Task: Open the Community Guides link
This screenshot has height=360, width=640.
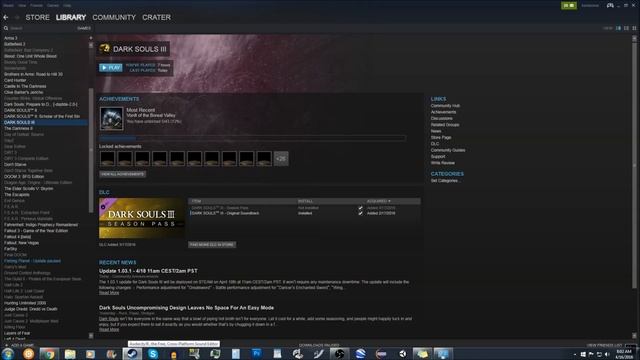Action: click(x=448, y=150)
